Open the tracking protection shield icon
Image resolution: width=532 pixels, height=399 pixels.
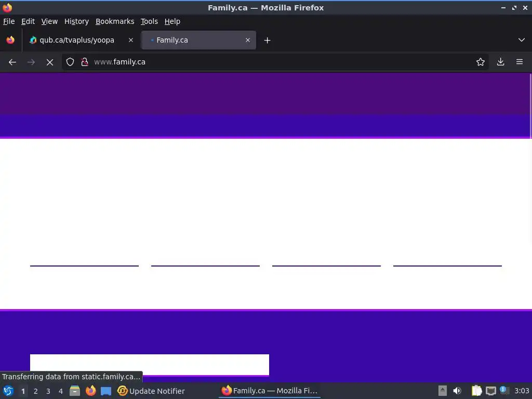tap(70, 62)
